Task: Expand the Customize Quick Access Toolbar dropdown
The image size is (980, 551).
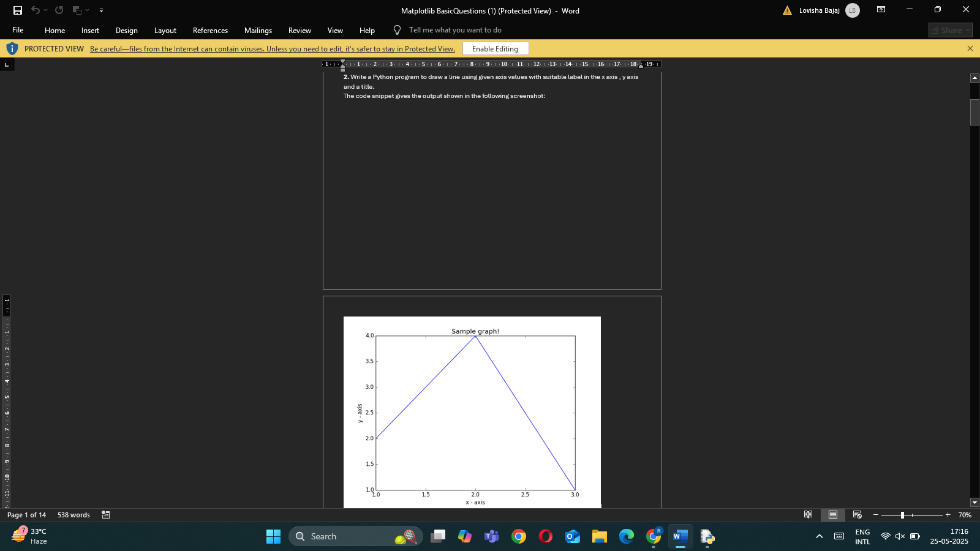Action: coord(102,10)
